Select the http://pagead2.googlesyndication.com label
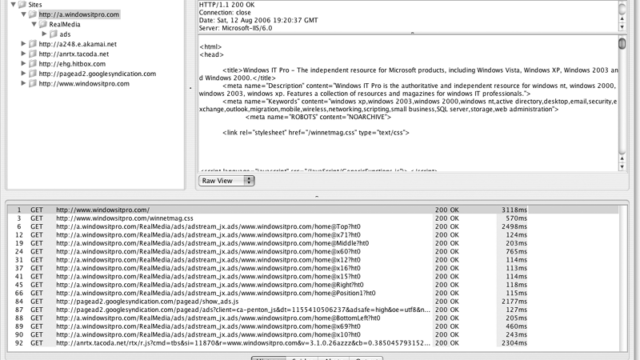This screenshot has width=640, height=360. pyautogui.click(x=97, y=74)
